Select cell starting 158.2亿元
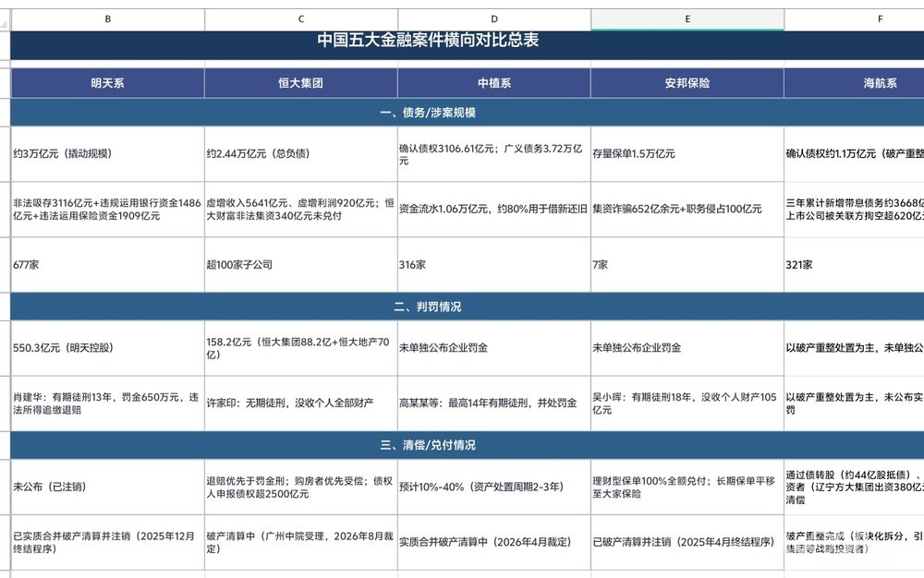 click(301, 348)
